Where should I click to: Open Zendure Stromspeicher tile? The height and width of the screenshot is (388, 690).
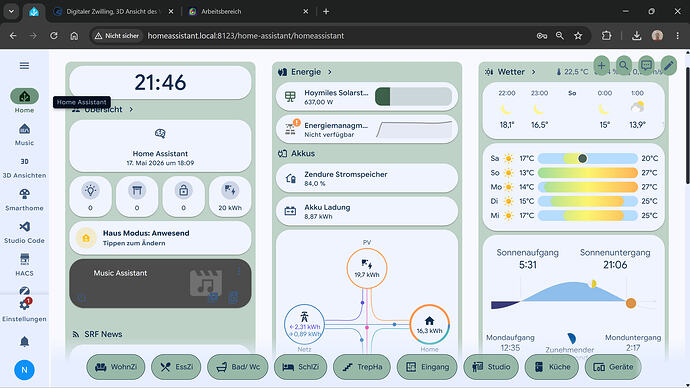tap(367, 178)
